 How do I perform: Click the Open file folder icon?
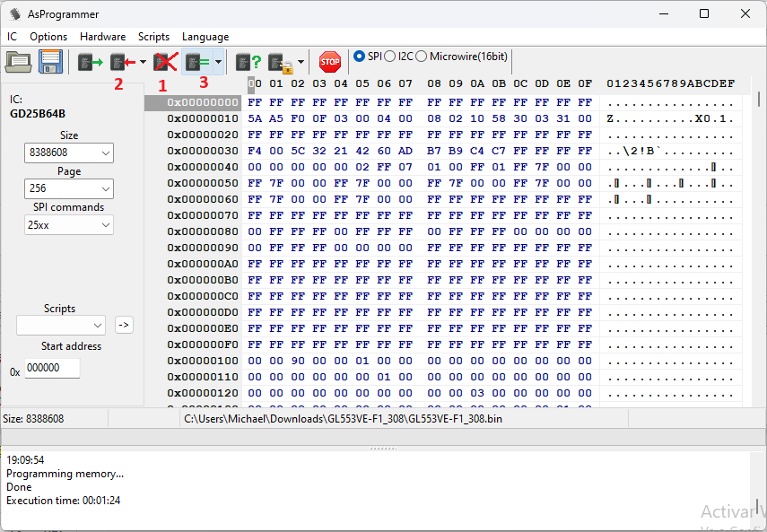18,62
